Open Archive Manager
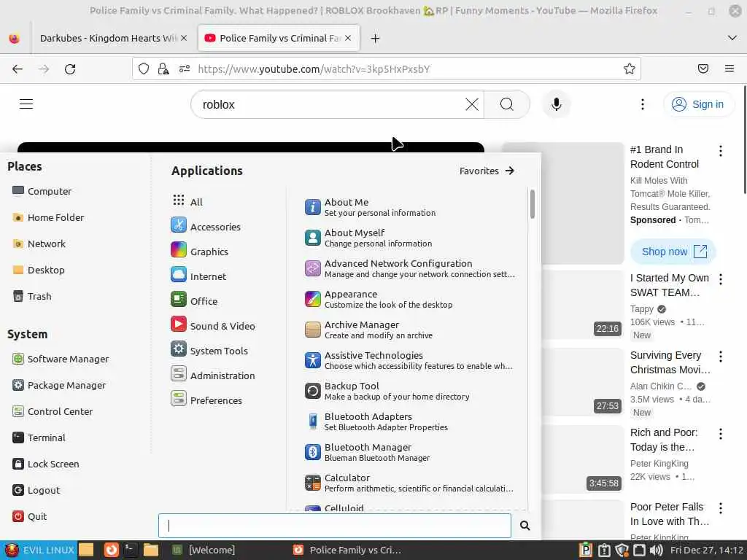This screenshot has height=560, width=747. coord(410,330)
